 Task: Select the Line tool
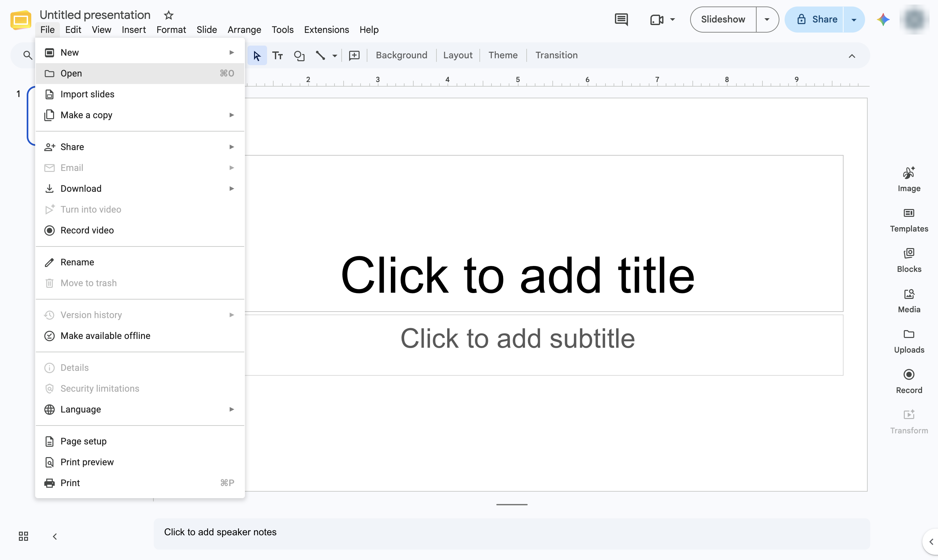pyautogui.click(x=320, y=55)
